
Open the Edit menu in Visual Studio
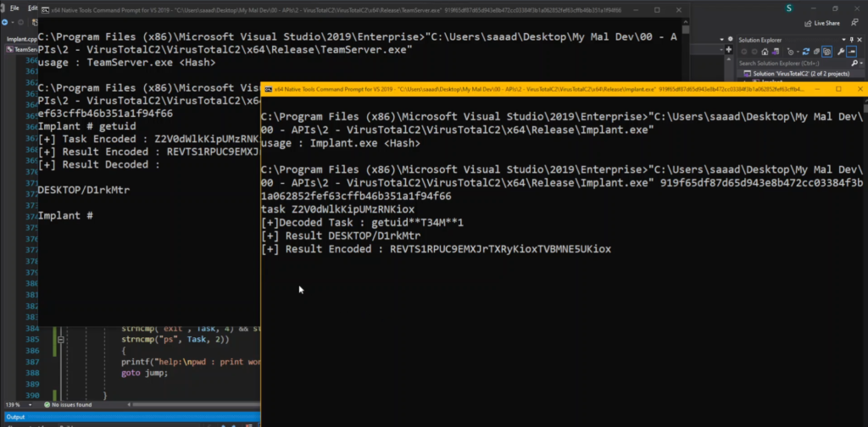click(32, 8)
